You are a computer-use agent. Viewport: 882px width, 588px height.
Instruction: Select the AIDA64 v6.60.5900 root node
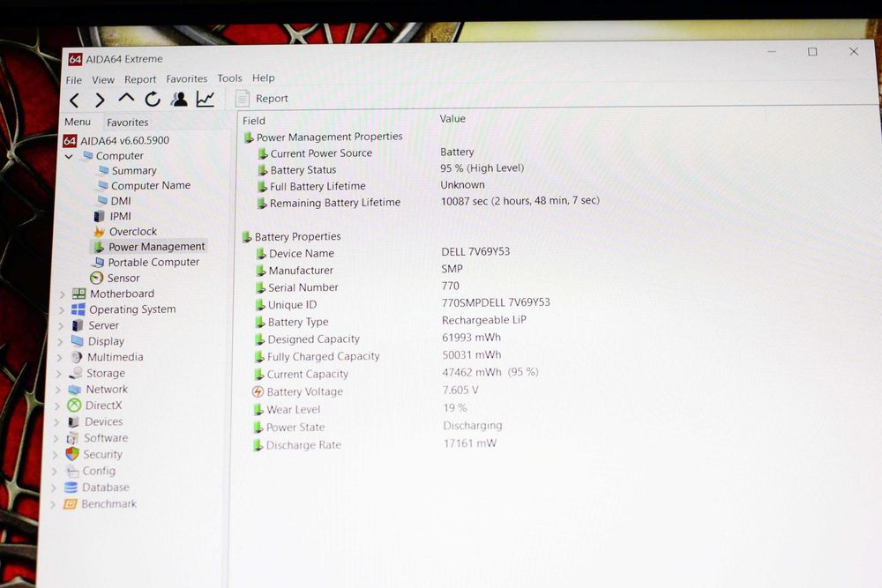click(116, 140)
